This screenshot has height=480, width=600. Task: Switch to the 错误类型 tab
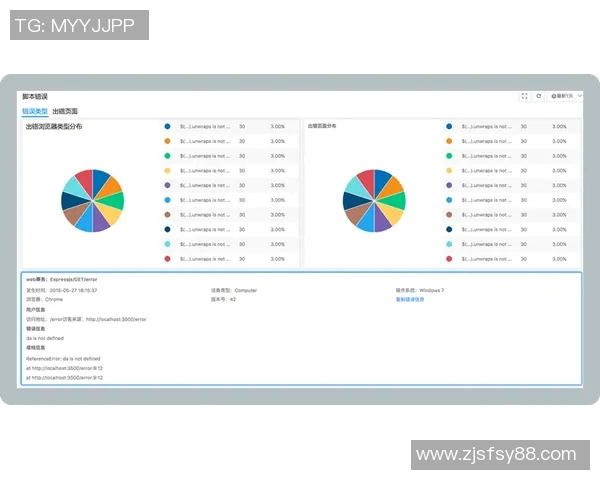pyautogui.click(x=35, y=111)
